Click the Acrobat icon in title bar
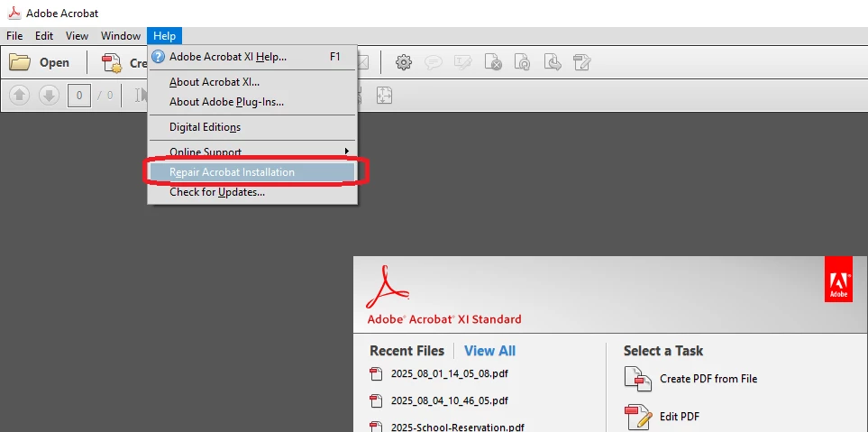868x432 pixels. click(x=14, y=13)
